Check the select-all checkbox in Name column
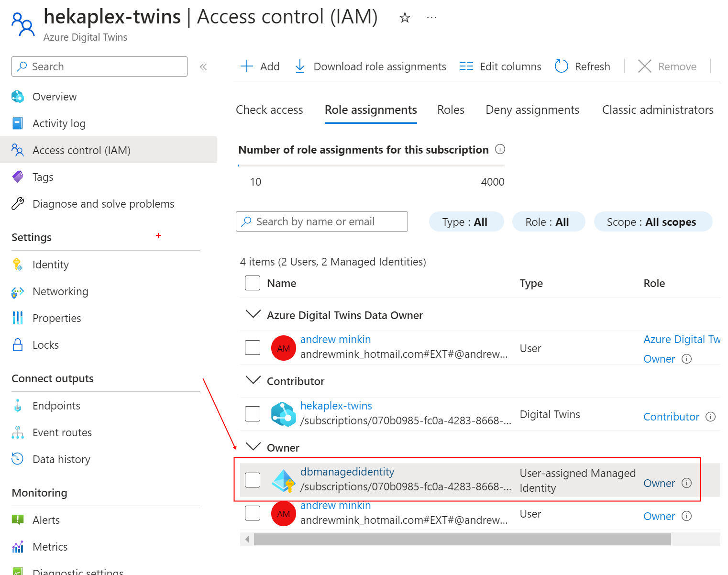728x575 pixels. click(252, 283)
